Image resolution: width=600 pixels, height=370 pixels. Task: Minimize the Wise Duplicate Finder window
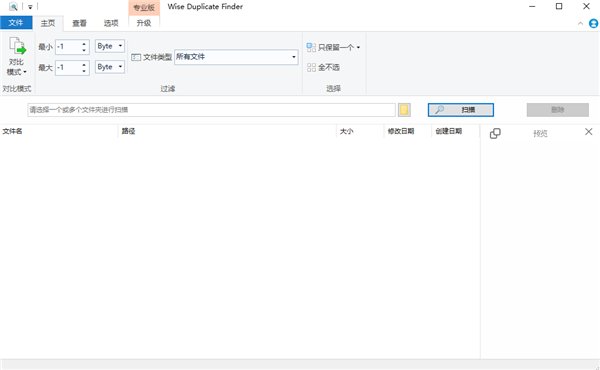point(532,7)
